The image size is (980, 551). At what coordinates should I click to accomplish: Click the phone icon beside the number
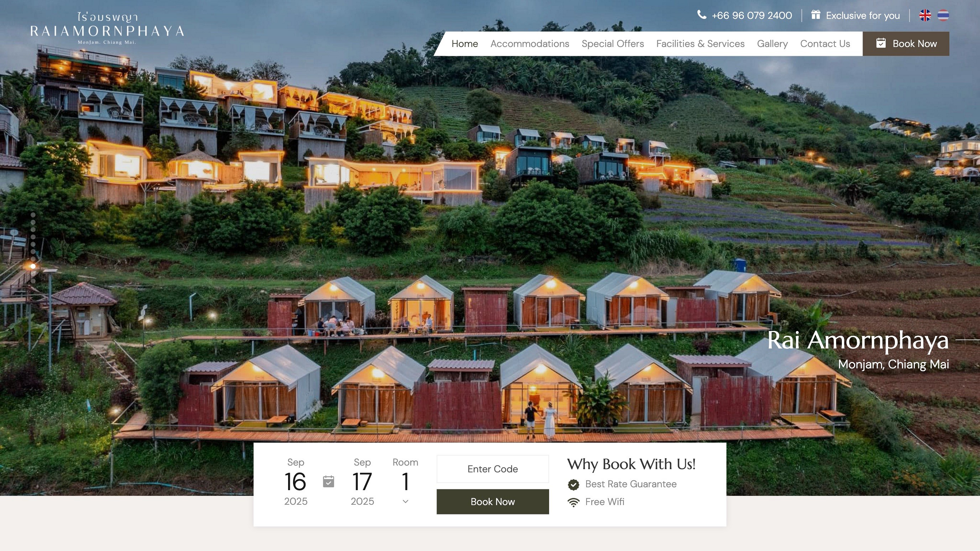click(x=702, y=15)
